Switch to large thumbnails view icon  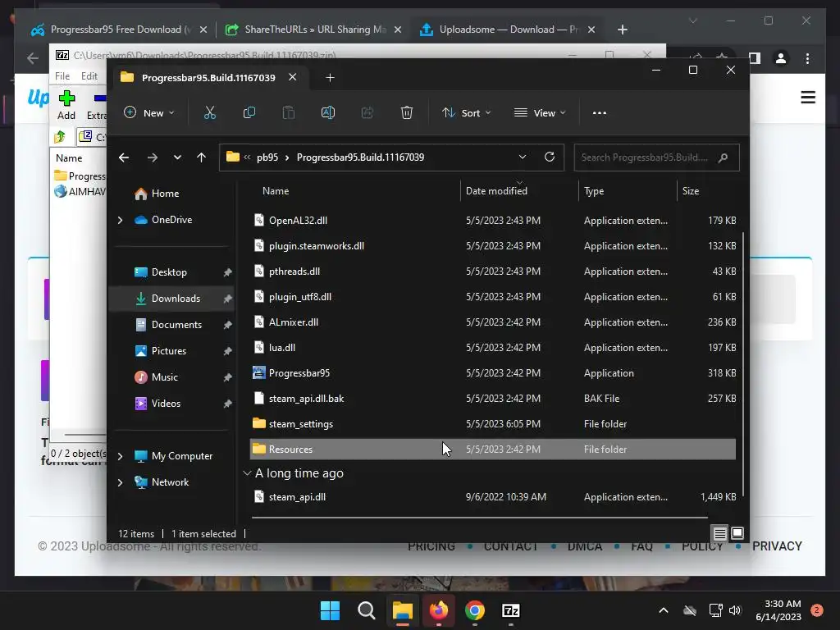pos(737,533)
